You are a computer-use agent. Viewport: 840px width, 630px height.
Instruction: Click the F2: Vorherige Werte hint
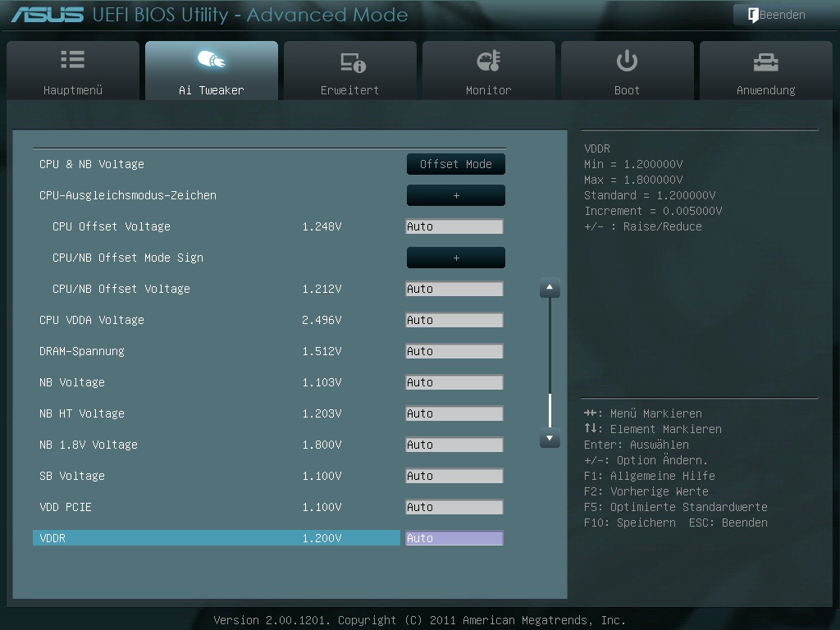646,491
